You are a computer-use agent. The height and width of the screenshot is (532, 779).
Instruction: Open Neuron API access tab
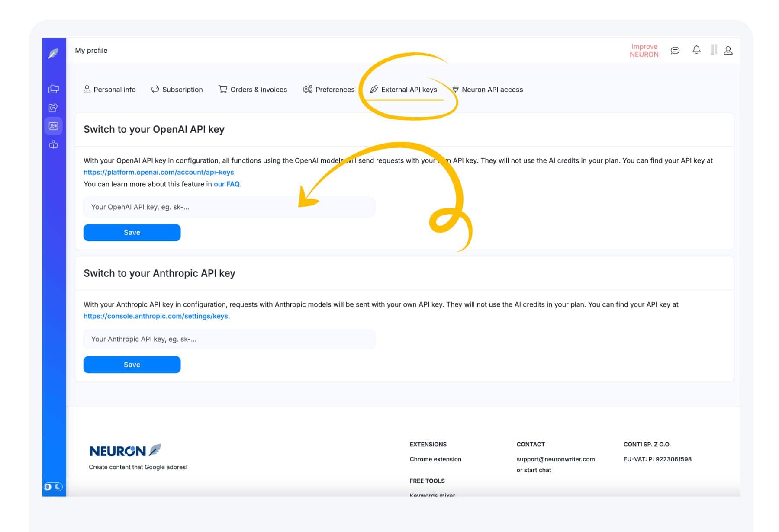[488, 90]
